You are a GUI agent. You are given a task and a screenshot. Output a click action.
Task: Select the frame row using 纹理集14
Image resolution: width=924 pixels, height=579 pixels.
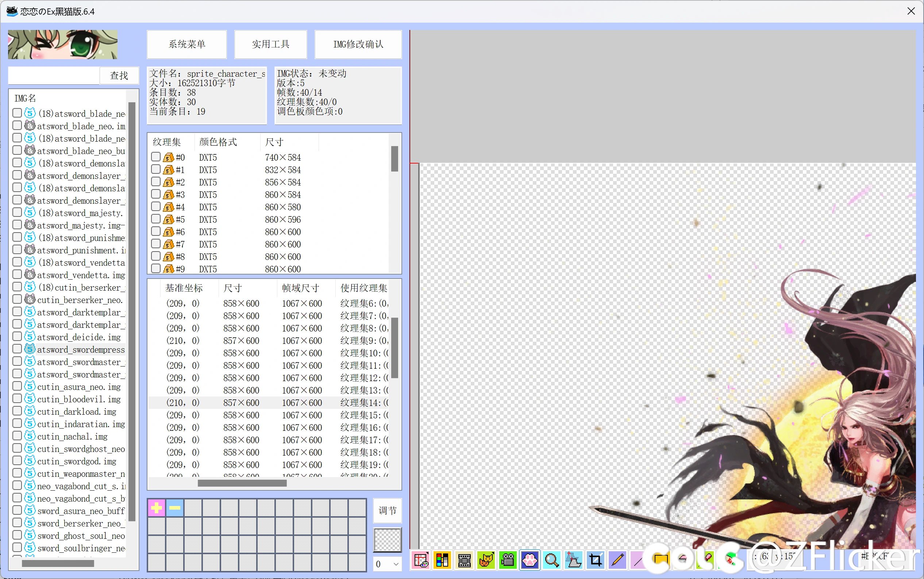point(269,402)
